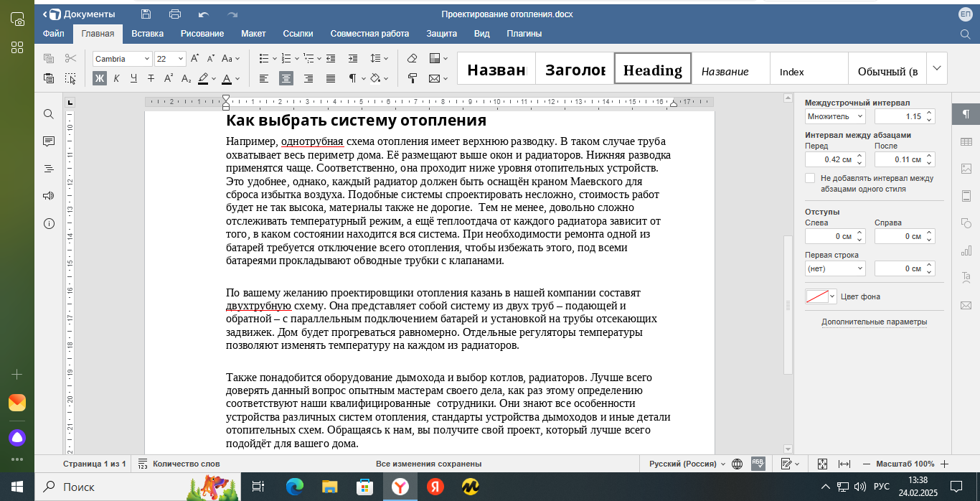Apply italic formatting with К button
This screenshot has width=980, height=501.
pyautogui.click(x=116, y=78)
